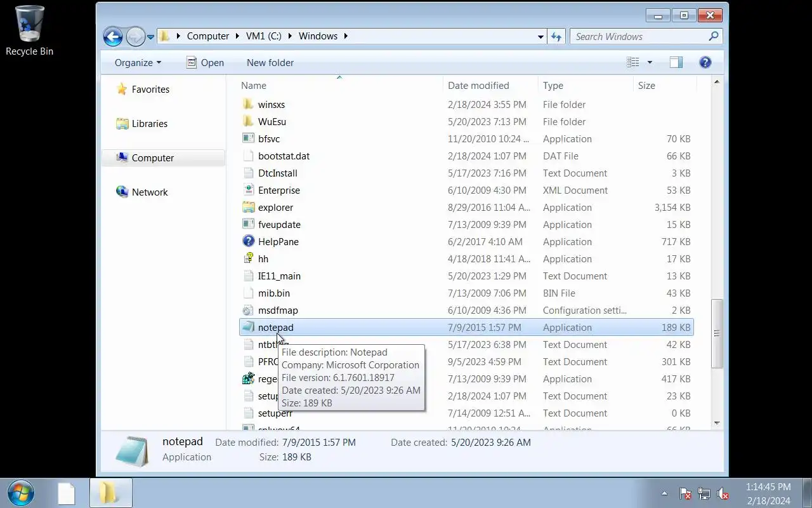Select the setuperr text document row
Image resolution: width=812 pixels, height=508 pixels.
pyautogui.click(x=466, y=413)
